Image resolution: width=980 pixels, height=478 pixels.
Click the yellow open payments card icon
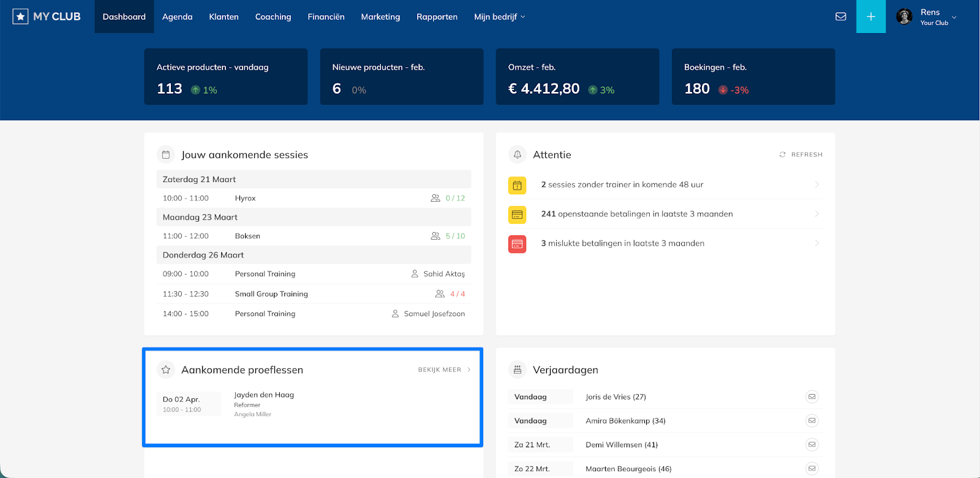517,214
